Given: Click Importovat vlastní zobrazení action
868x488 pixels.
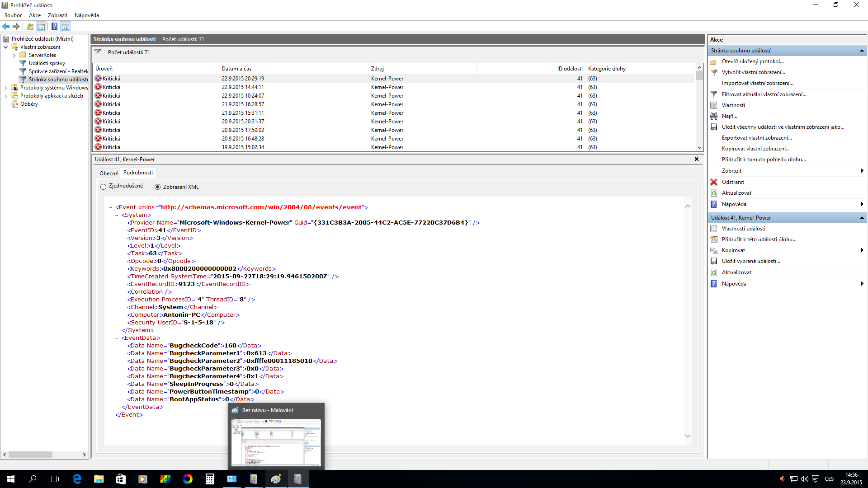Looking at the screenshot, I should [757, 83].
